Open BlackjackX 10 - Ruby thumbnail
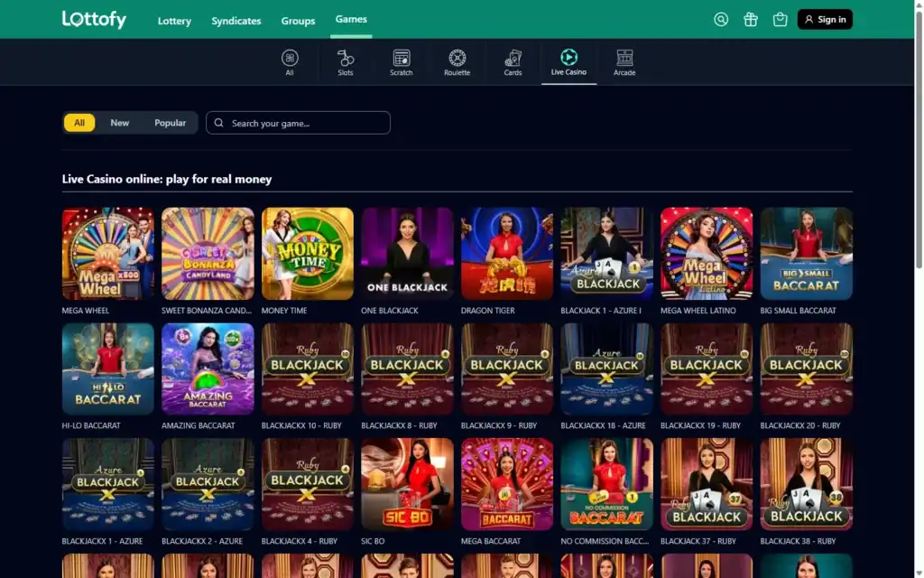The height and width of the screenshot is (578, 924). (308, 369)
